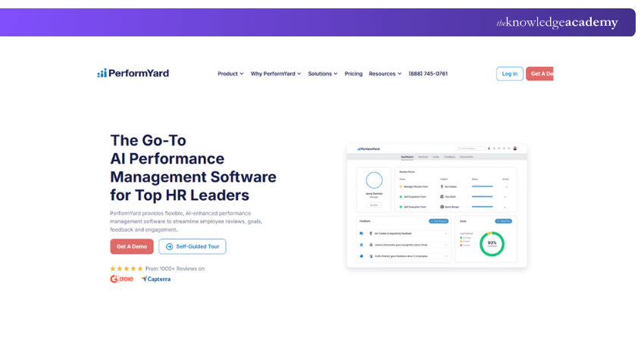Screen dimensions: 644x341
Task: Switch to the Reviews tab in the preview
Action: [423, 157]
